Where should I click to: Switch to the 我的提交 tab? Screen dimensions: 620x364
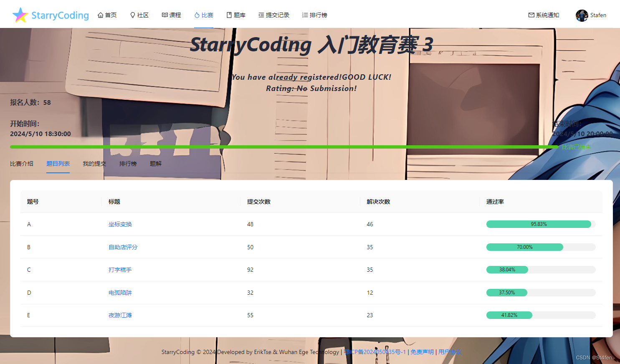[94, 164]
